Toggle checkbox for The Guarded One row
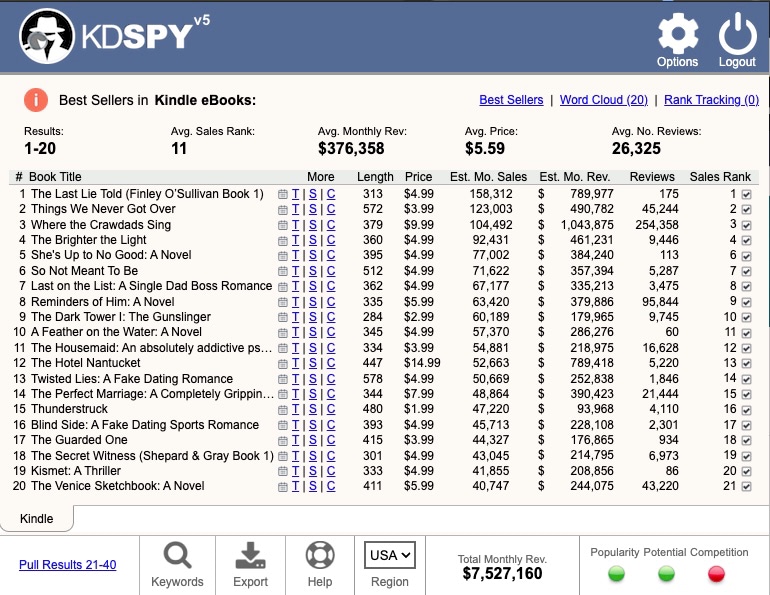Screen dimensions: 770x595 point(746,441)
